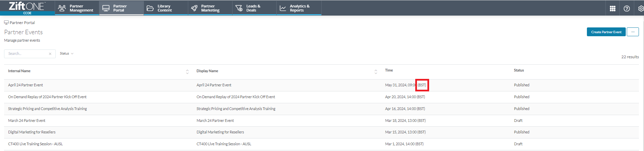The image size is (644, 151).
Task: Click Draft status of March 24 event
Action: click(518, 121)
